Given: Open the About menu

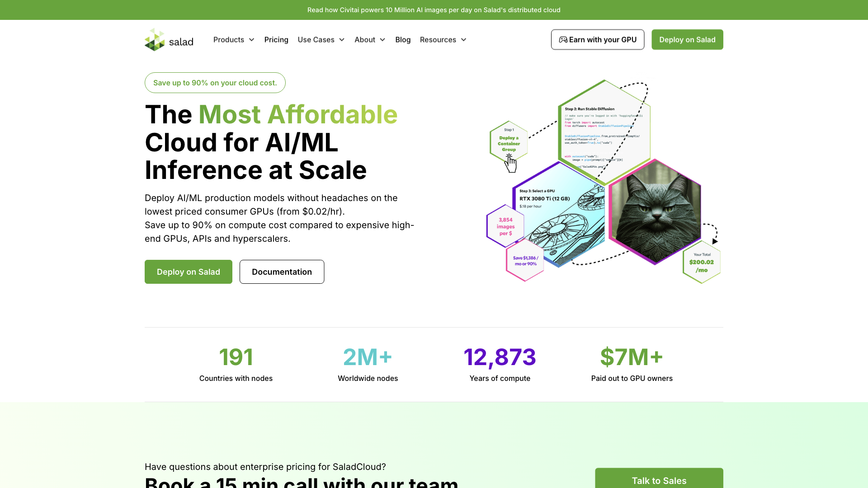Looking at the screenshot, I should tap(370, 40).
